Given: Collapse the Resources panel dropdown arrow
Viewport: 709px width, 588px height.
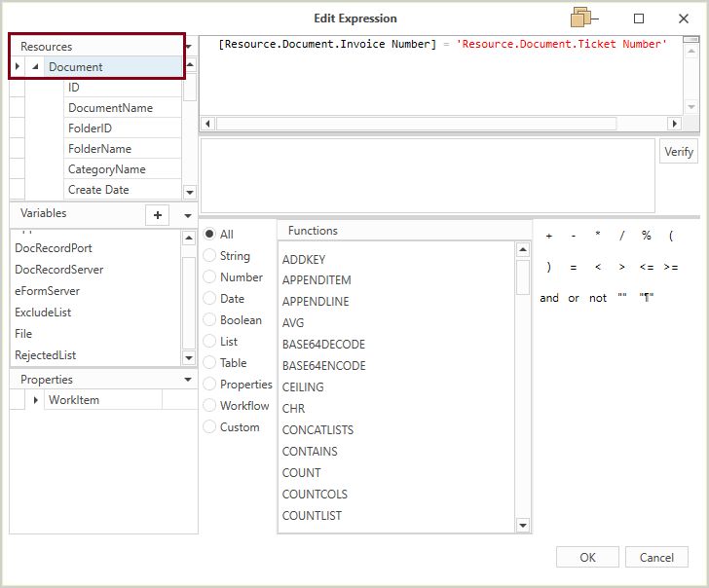Looking at the screenshot, I should [x=189, y=47].
